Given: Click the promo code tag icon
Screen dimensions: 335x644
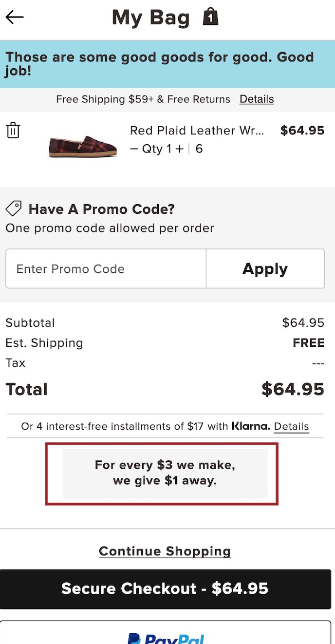Looking at the screenshot, I should pyautogui.click(x=13, y=208).
